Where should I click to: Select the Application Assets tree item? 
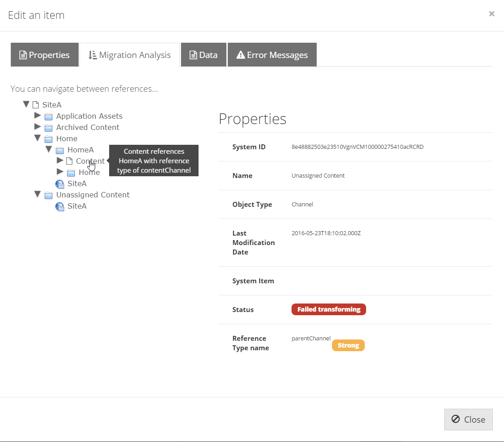click(x=89, y=116)
